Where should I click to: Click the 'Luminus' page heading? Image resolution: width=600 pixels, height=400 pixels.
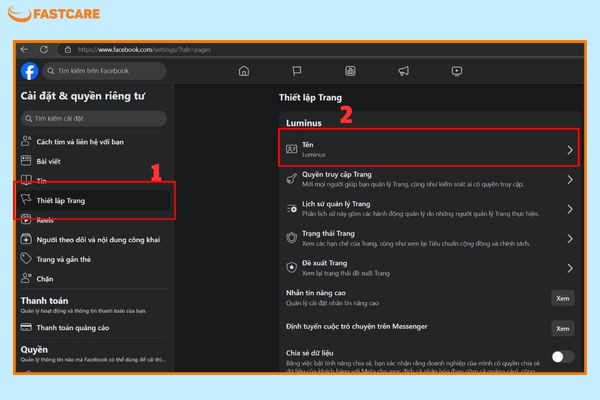coord(304,123)
